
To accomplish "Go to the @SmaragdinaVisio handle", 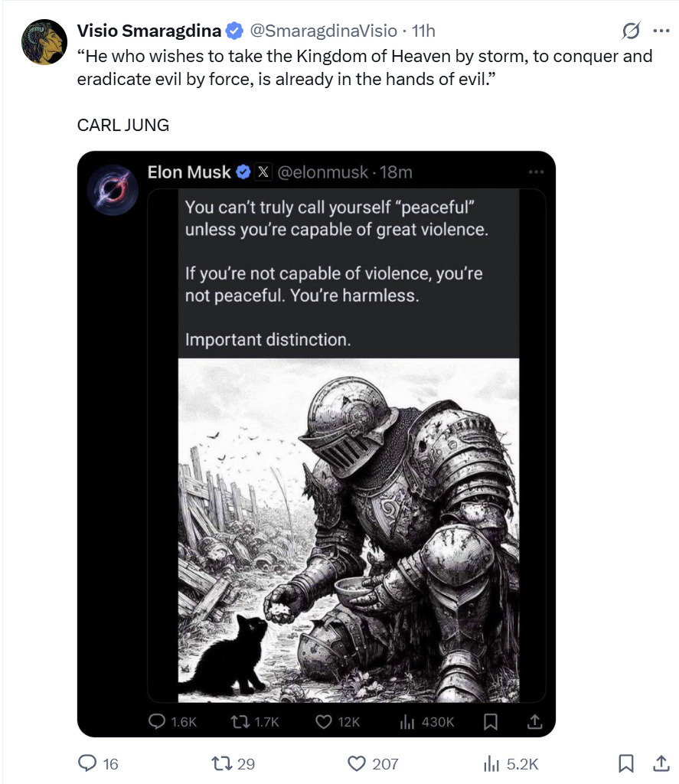I will tap(324, 31).
